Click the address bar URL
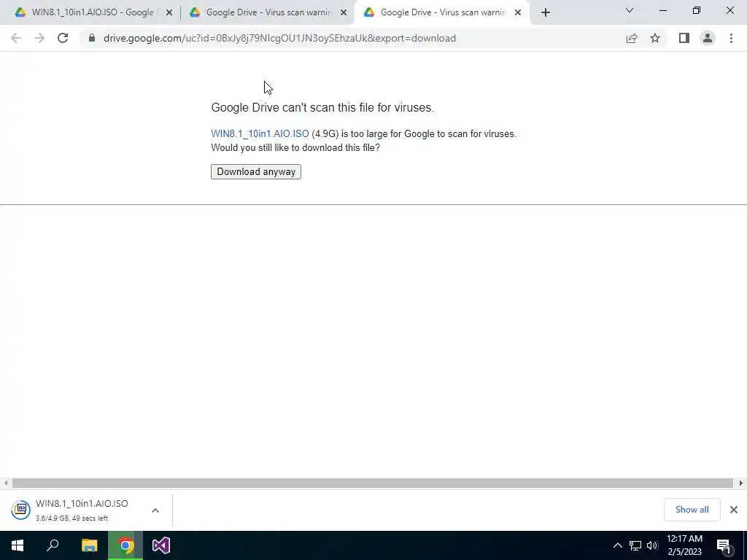The width and height of the screenshot is (747, 560). click(279, 38)
